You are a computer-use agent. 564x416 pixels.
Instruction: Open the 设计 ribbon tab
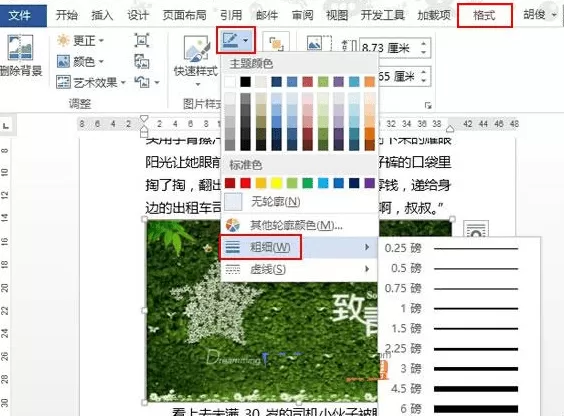[x=138, y=15]
